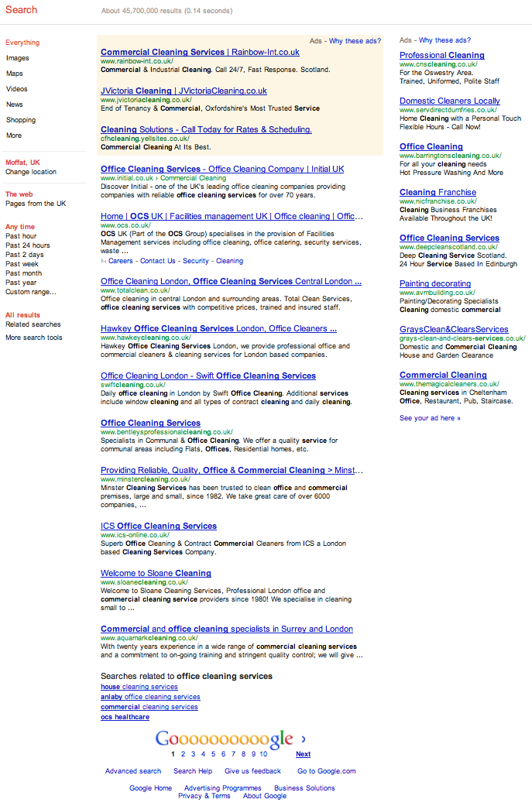Open OCS UK Facilities management result
The width and height of the screenshot is (532, 806).
[232, 217]
